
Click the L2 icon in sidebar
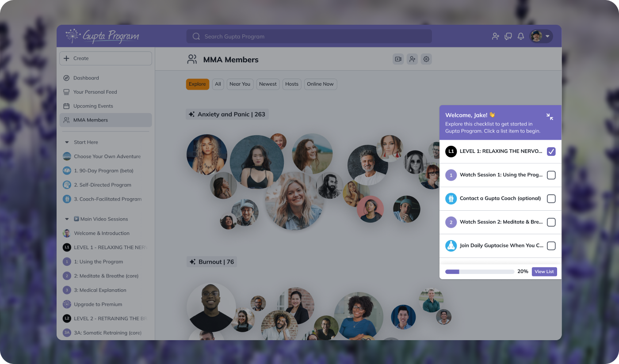pyautogui.click(x=67, y=318)
